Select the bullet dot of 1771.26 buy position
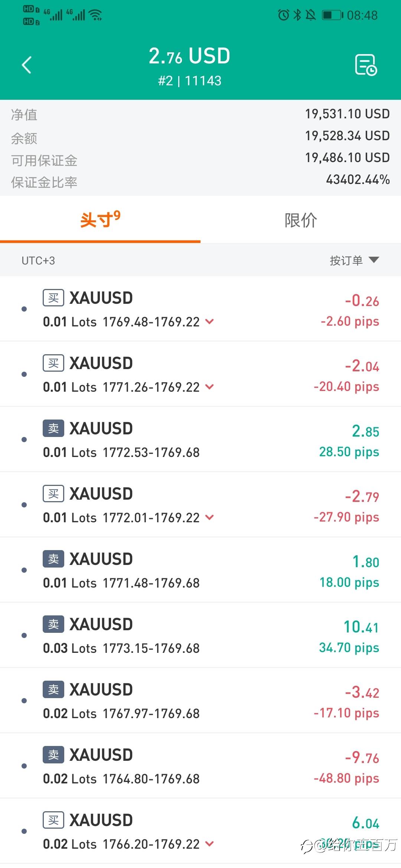The height and width of the screenshot is (868, 401). click(24, 374)
